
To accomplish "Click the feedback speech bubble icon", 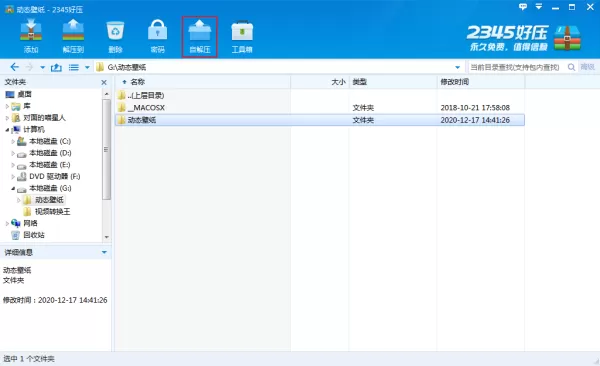I will [x=522, y=7].
